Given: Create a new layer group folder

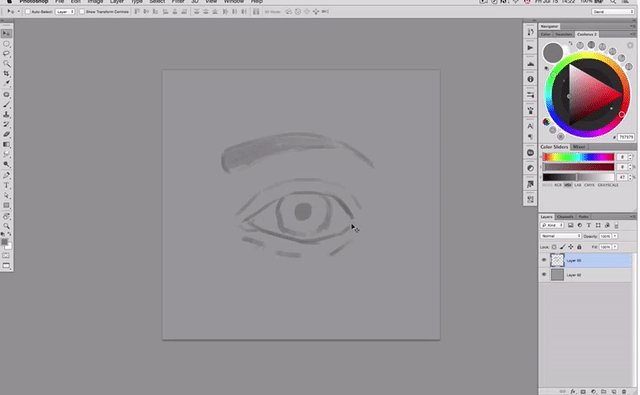Looking at the screenshot, I should (x=603, y=391).
